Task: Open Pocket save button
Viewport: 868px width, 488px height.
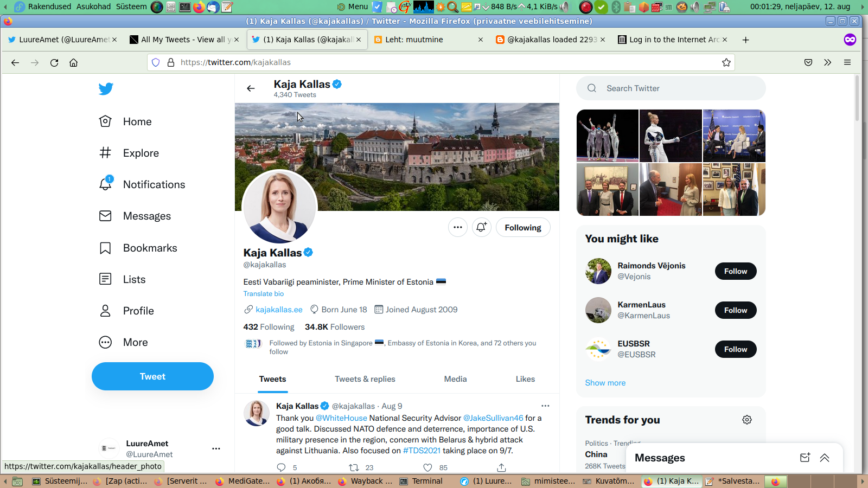Action: point(808,62)
